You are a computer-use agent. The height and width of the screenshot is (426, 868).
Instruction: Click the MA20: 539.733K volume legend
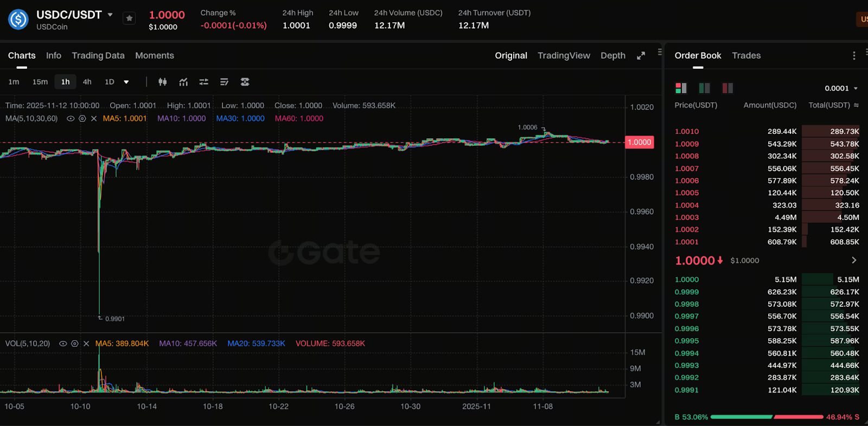click(x=256, y=344)
